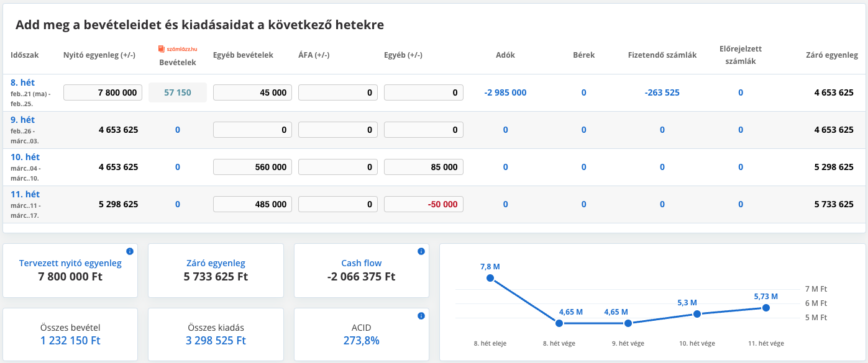Edit the -50 000 Egyéb field in 11. hét

tap(424, 204)
